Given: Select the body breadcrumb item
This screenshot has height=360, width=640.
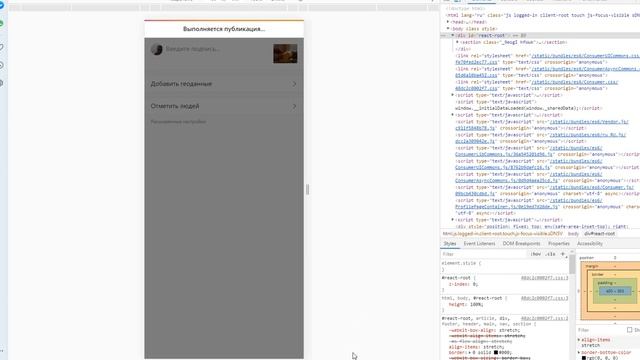Looking at the screenshot, I should (x=573, y=234).
